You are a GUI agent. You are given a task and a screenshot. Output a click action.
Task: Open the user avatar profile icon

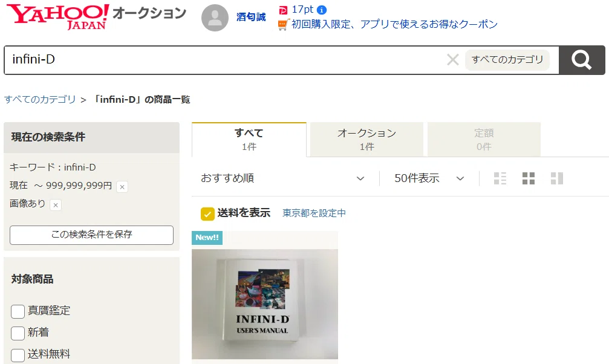[x=215, y=18]
